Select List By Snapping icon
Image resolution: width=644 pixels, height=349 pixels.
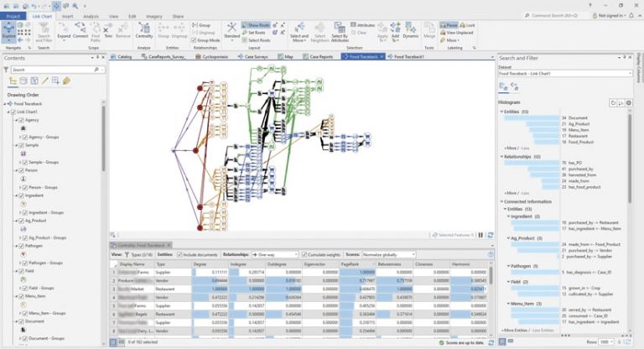click(55, 81)
